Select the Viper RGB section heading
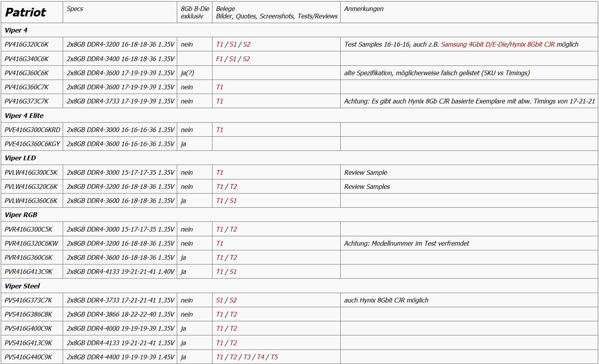 click(x=21, y=215)
